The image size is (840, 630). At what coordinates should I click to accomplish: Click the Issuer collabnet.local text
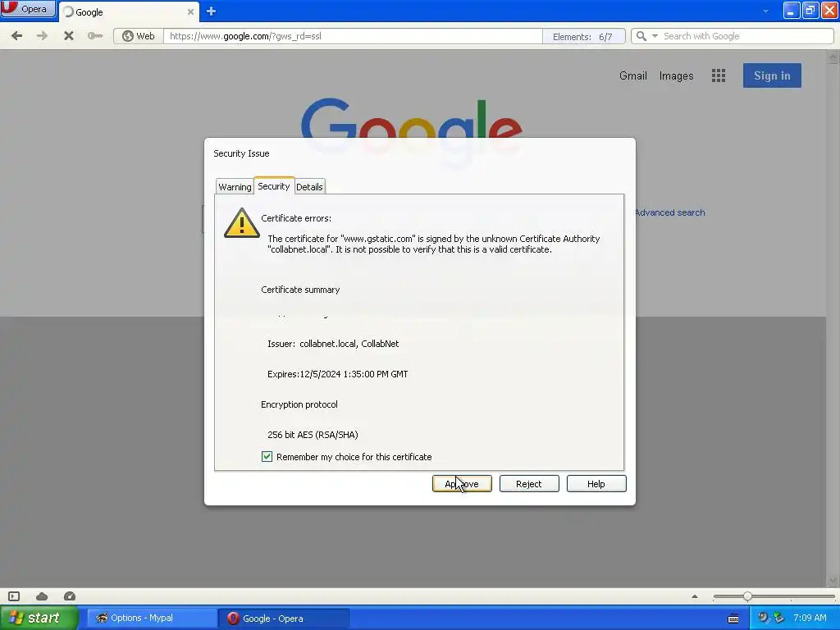coord(333,344)
